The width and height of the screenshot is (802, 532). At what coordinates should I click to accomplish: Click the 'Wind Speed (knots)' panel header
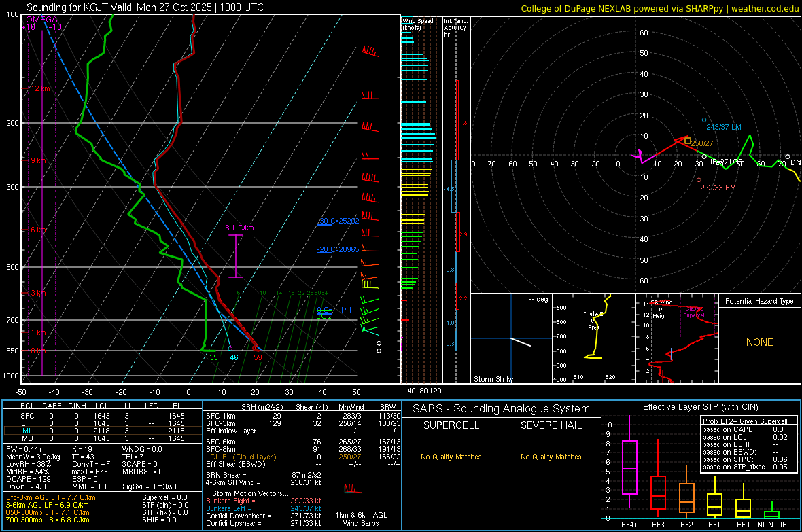[x=418, y=24]
